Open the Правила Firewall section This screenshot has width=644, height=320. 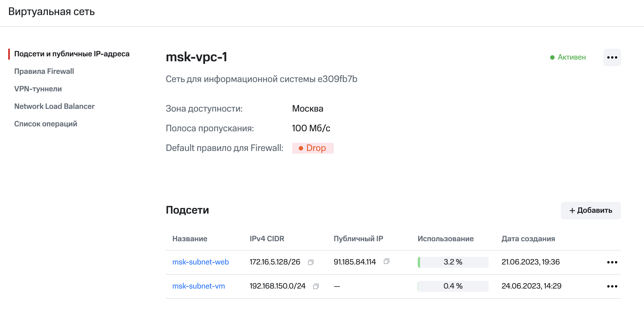point(44,71)
